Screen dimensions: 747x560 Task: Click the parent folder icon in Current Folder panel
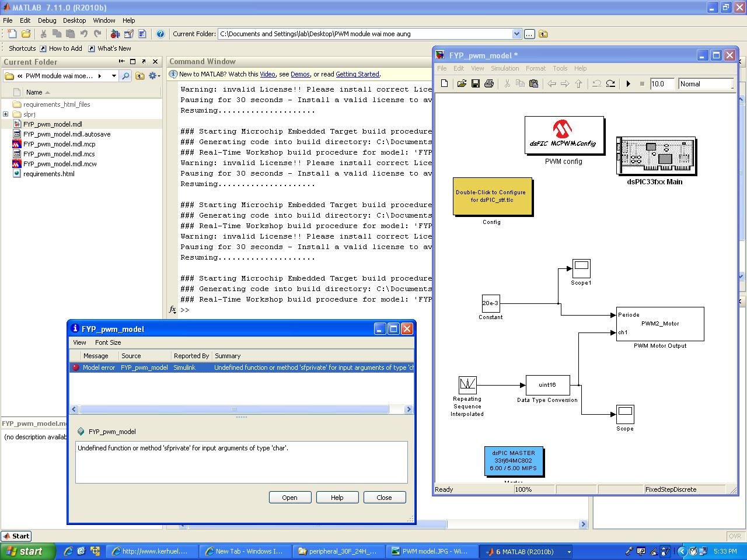coord(140,76)
